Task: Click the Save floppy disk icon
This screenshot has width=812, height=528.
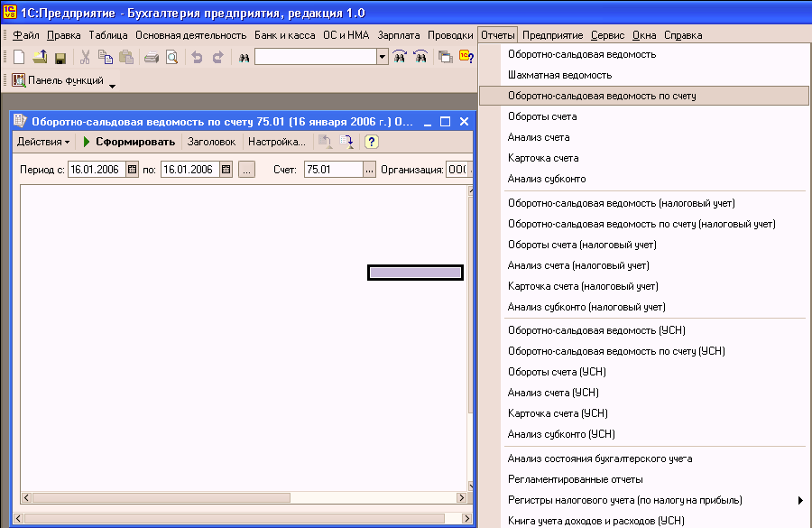Action: pos(60,57)
